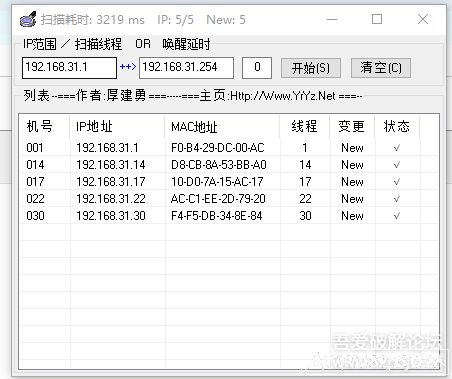Click thread value 22 in 线程 column
The width and height of the screenshot is (452, 379).
coord(305,199)
